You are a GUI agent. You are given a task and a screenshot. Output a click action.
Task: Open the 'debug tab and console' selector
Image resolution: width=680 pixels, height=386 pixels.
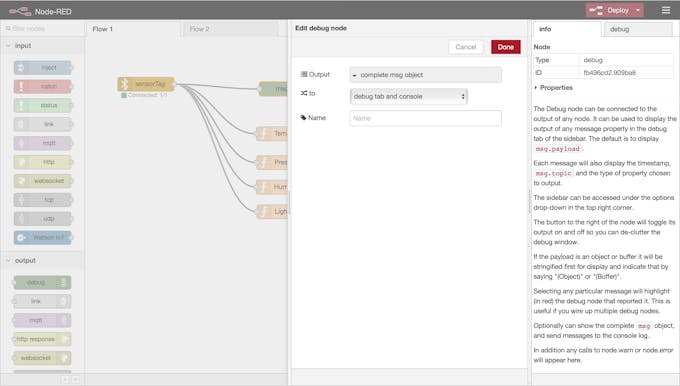point(409,96)
